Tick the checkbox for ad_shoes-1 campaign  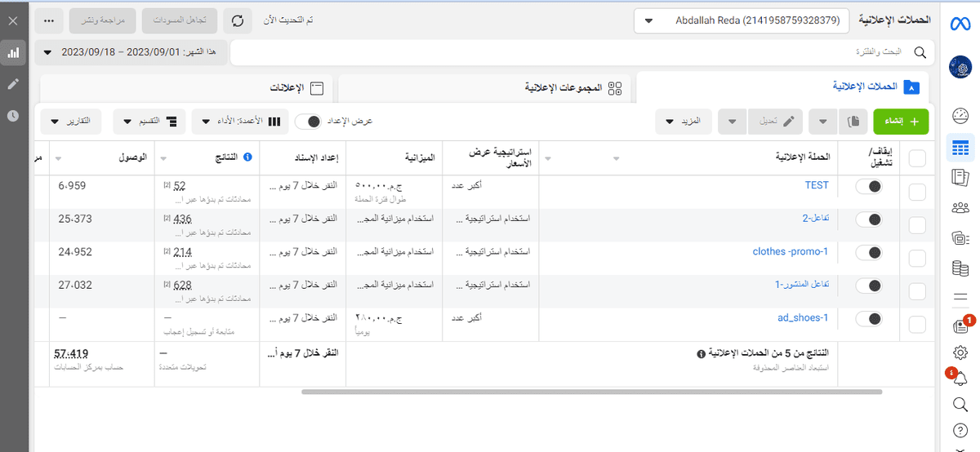click(917, 325)
